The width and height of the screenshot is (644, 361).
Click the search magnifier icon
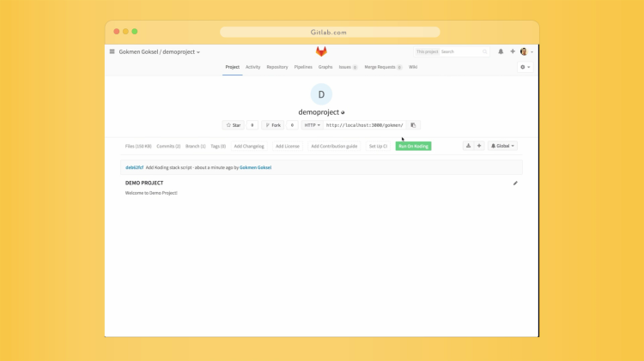coord(484,51)
